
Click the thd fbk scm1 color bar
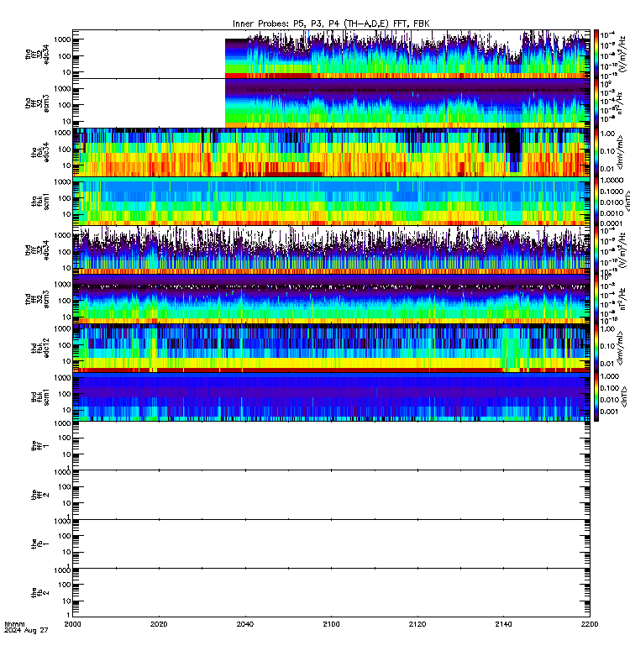[x=596, y=396]
